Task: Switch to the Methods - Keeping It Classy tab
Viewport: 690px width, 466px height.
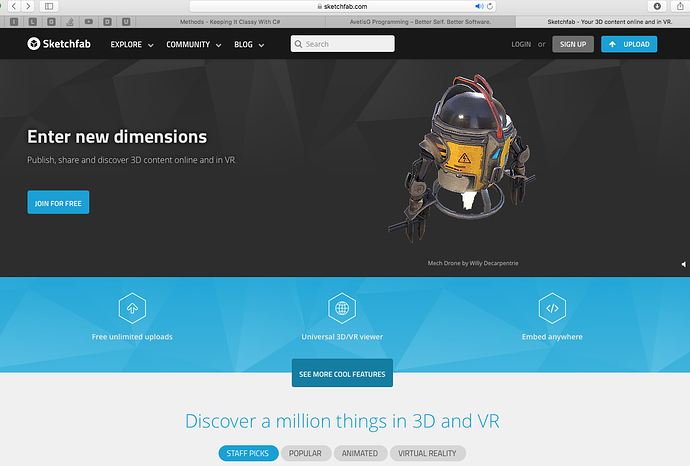Action: [230, 22]
